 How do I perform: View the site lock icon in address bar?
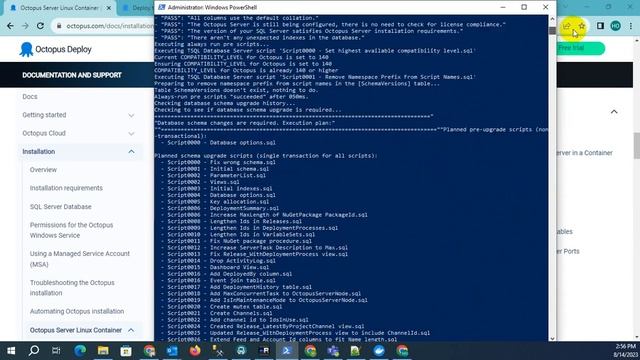pyautogui.click(x=59, y=26)
